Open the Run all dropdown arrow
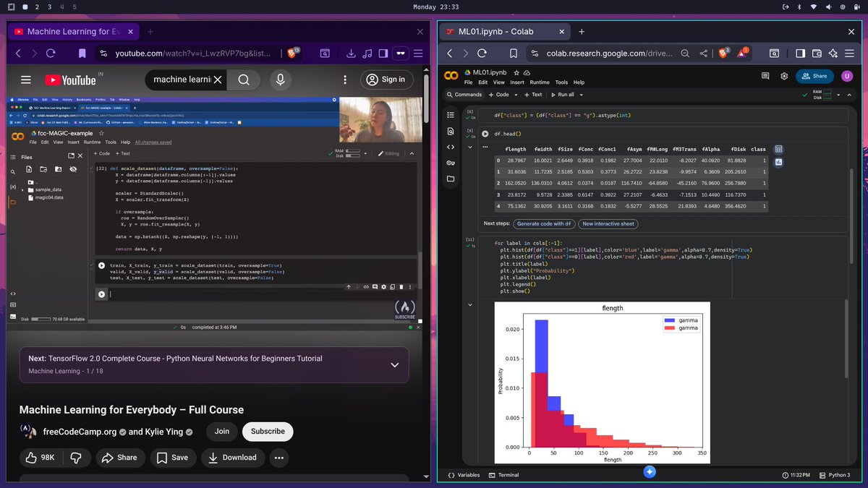 (581, 95)
